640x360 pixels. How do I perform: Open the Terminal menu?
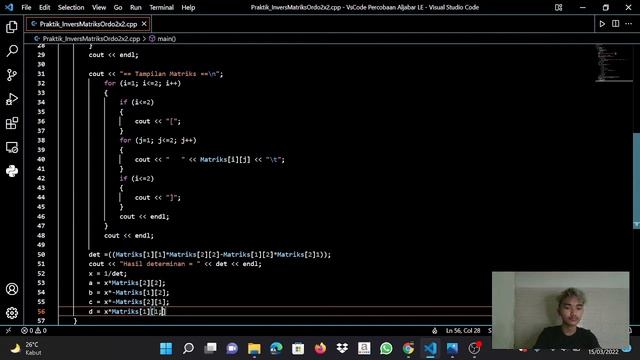point(161,7)
